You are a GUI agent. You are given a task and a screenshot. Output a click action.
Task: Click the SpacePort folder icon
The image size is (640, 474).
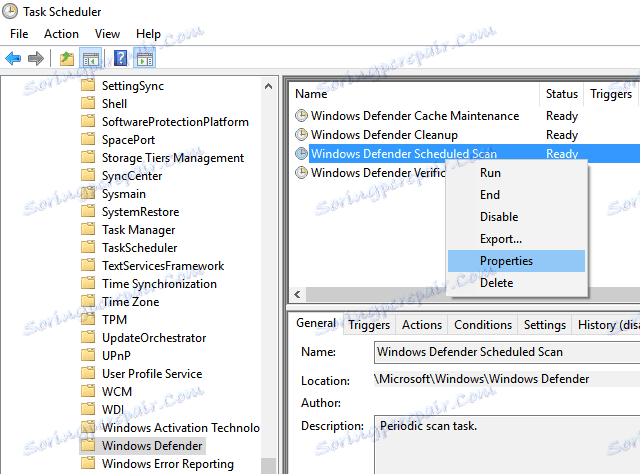(88, 139)
